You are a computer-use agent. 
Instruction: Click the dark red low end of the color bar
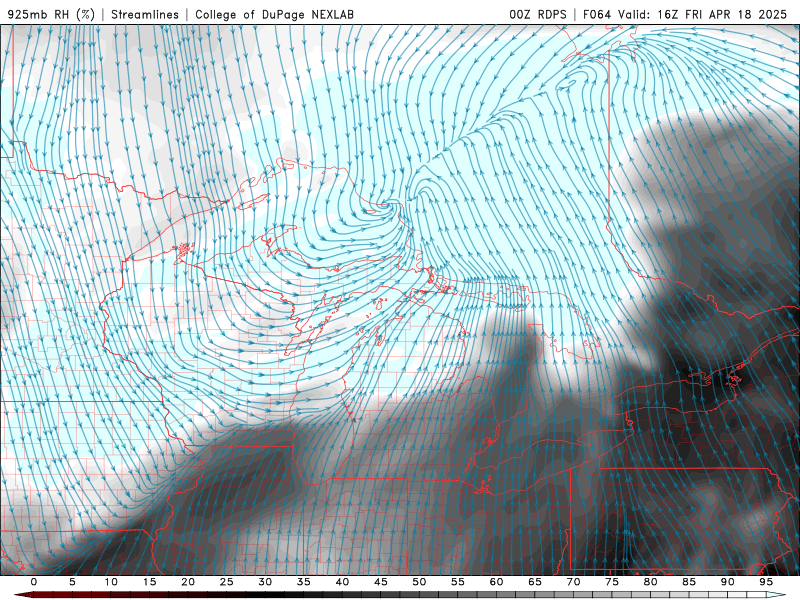coord(26,595)
